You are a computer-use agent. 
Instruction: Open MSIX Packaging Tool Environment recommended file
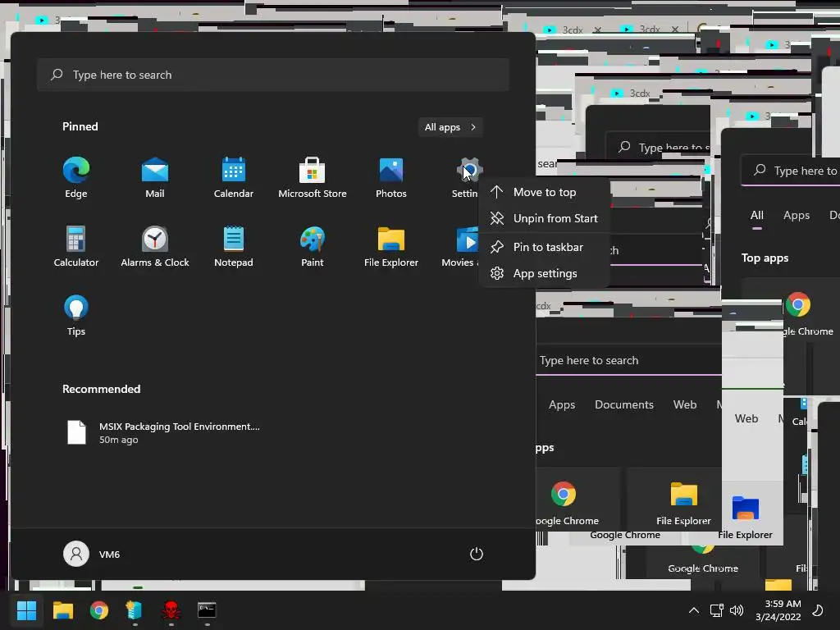point(163,432)
